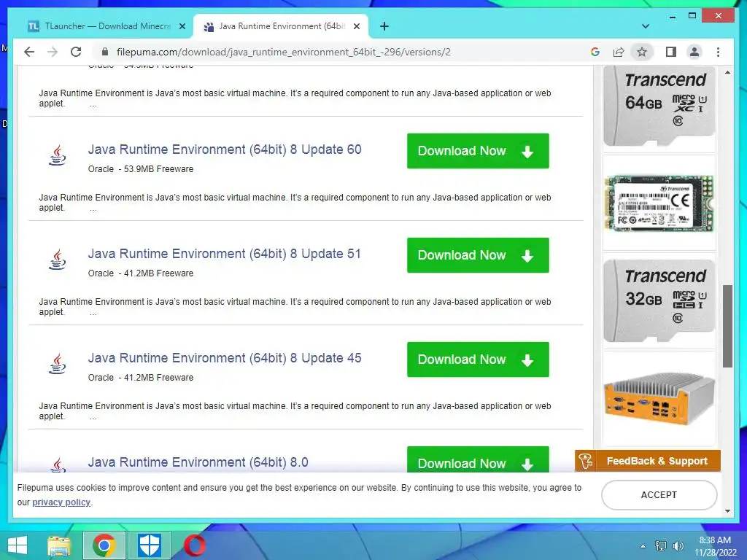The width and height of the screenshot is (747, 560).
Task: Open Java Runtime Environment 8 Update 51 link
Action: tap(225, 254)
